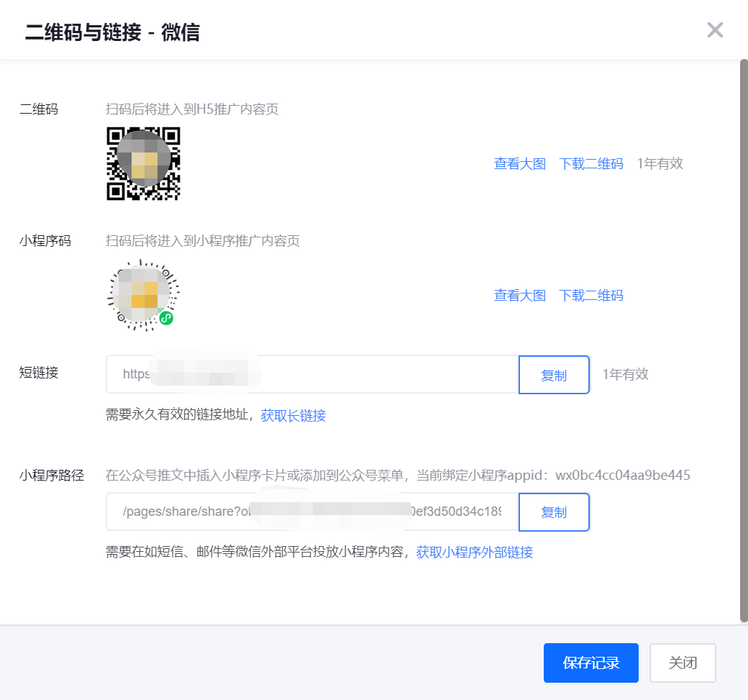The height and width of the screenshot is (700, 748).
Task: Click the H5 QR code image
Action: [143, 163]
